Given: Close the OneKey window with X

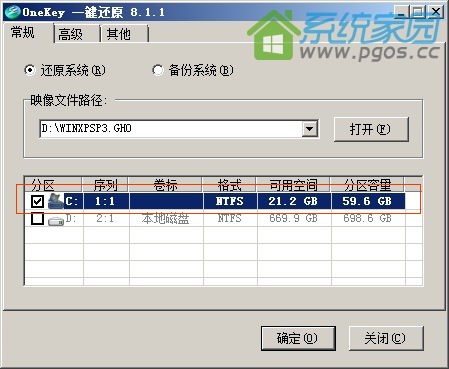Looking at the screenshot, I should pyautogui.click(x=435, y=12).
